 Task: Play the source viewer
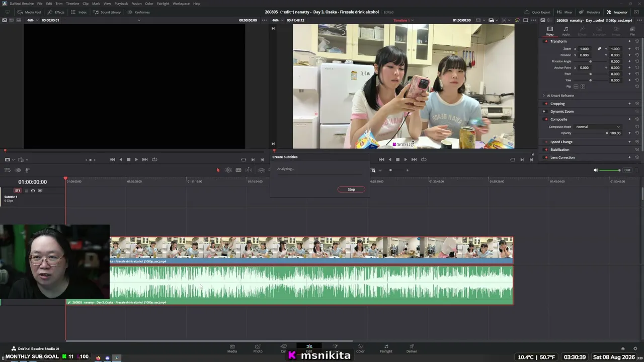(136, 159)
